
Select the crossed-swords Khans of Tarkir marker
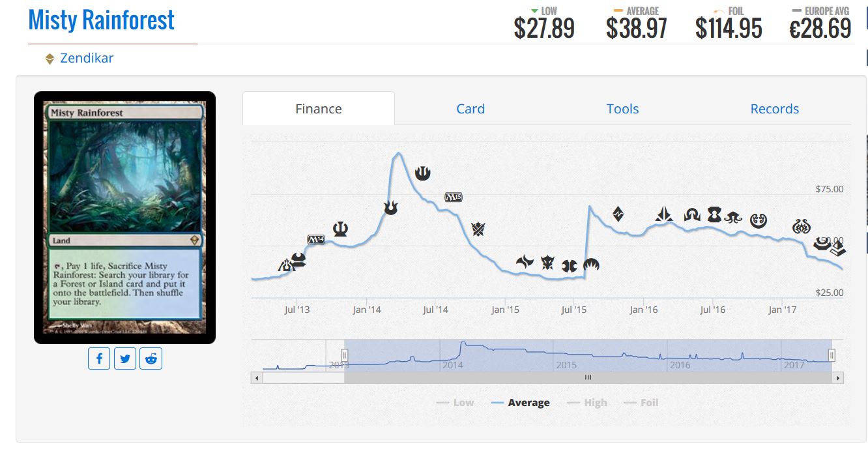478,229
